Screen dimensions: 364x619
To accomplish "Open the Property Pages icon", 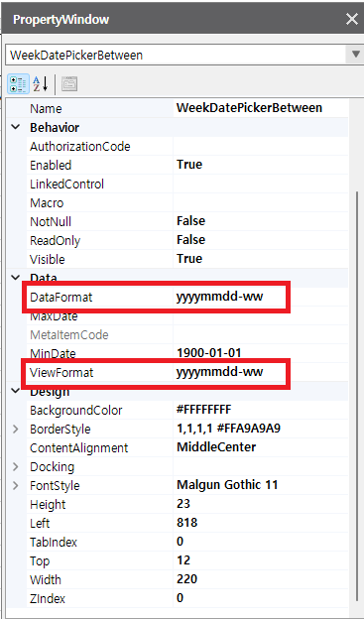I will [69, 84].
